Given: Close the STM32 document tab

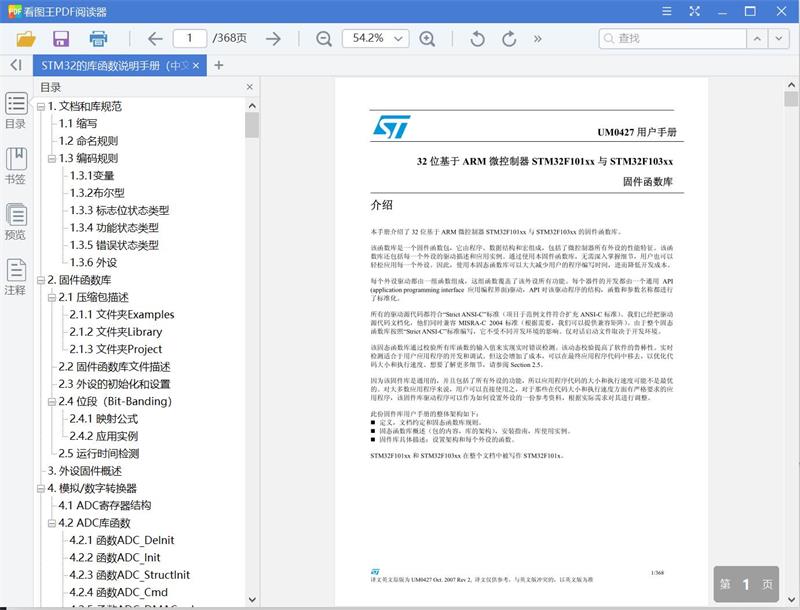Looking at the screenshot, I should (x=196, y=66).
